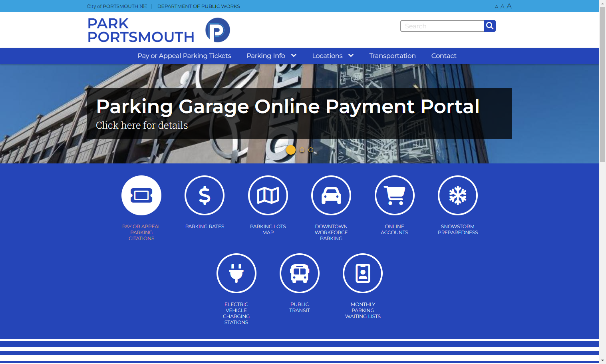Screen dimensions: 606x364
Task: Click the Snowstorm Preparedness label
Action: tap(458, 229)
